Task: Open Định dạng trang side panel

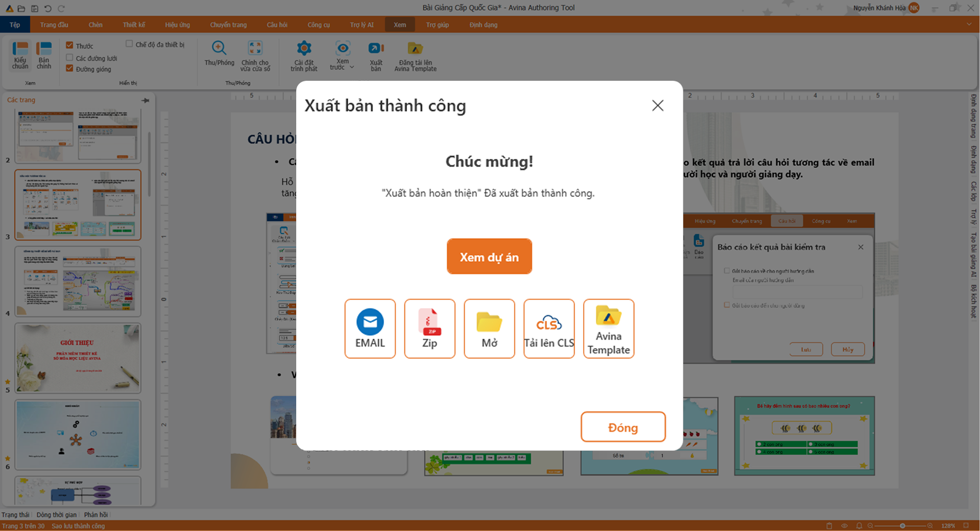Action: pos(973,116)
